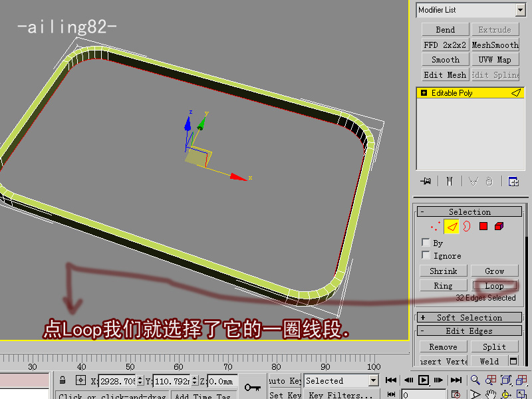Select the Element sub-object level icon
Image resolution: width=532 pixels, height=399 pixels.
(x=499, y=227)
